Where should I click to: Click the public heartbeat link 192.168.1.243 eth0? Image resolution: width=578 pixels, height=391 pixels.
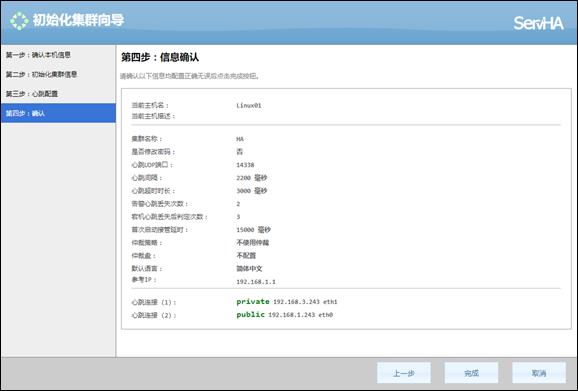[x=285, y=315]
